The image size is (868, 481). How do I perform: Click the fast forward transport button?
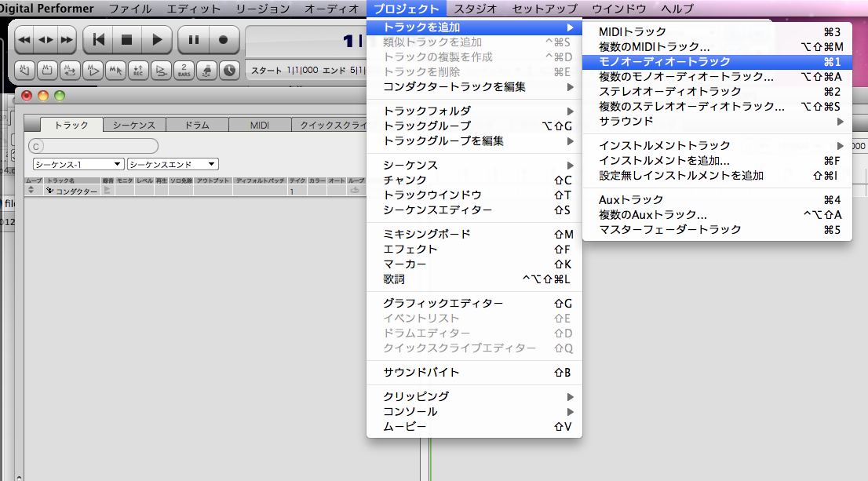click(67, 40)
